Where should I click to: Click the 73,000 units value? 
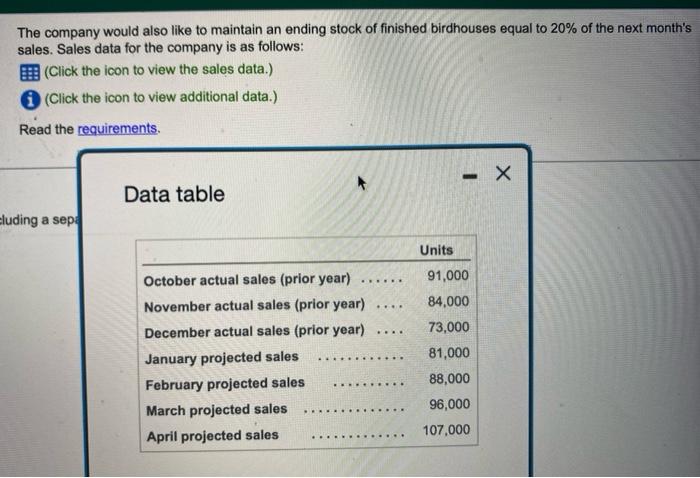click(449, 327)
